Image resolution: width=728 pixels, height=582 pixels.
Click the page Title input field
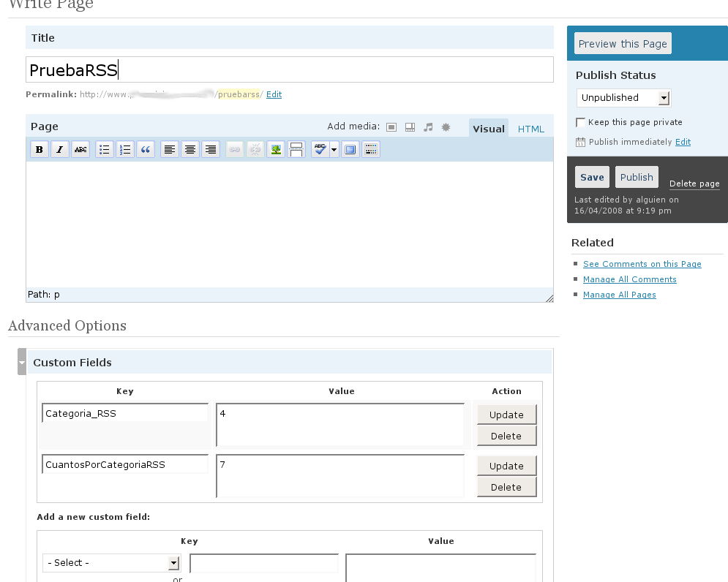tap(289, 70)
